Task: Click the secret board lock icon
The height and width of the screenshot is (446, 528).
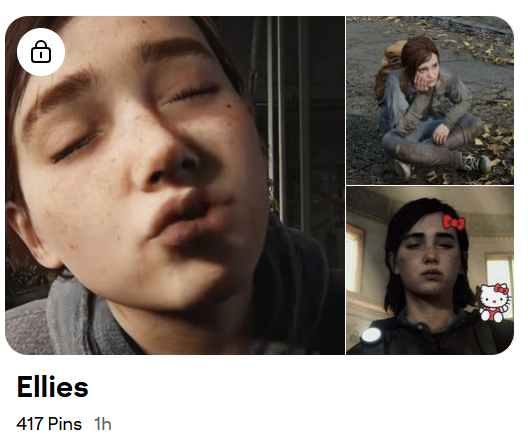Action: click(41, 52)
